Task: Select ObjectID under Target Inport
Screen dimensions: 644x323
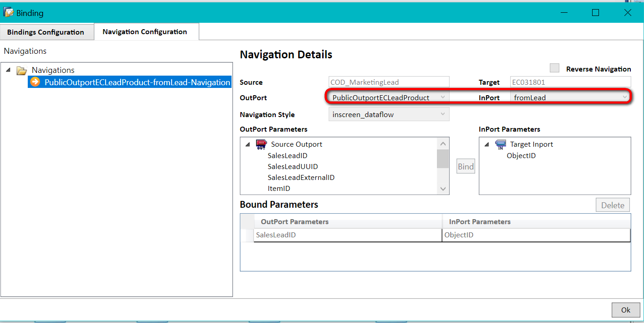Action: tap(521, 156)
